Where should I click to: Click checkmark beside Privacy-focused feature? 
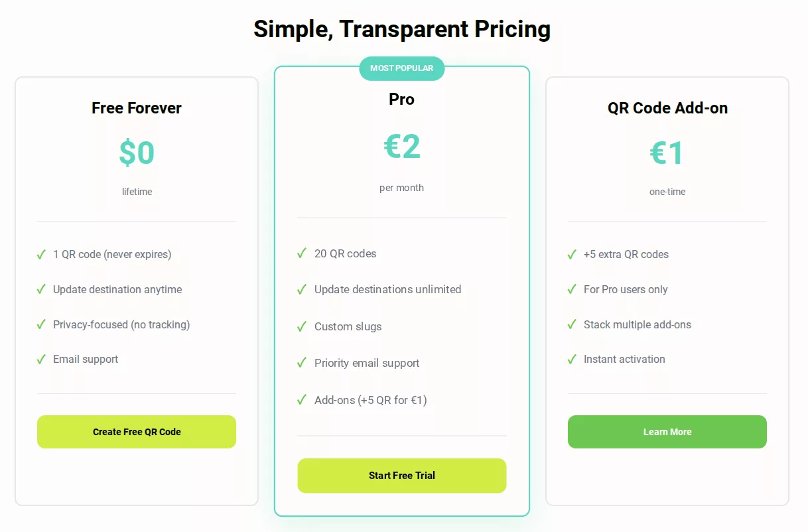tap(41, 324)
